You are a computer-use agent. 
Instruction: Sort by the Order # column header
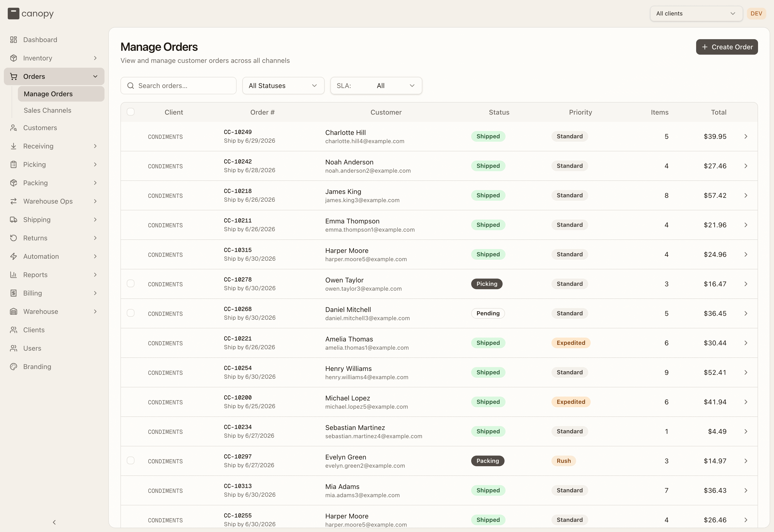tap(262, 112)
